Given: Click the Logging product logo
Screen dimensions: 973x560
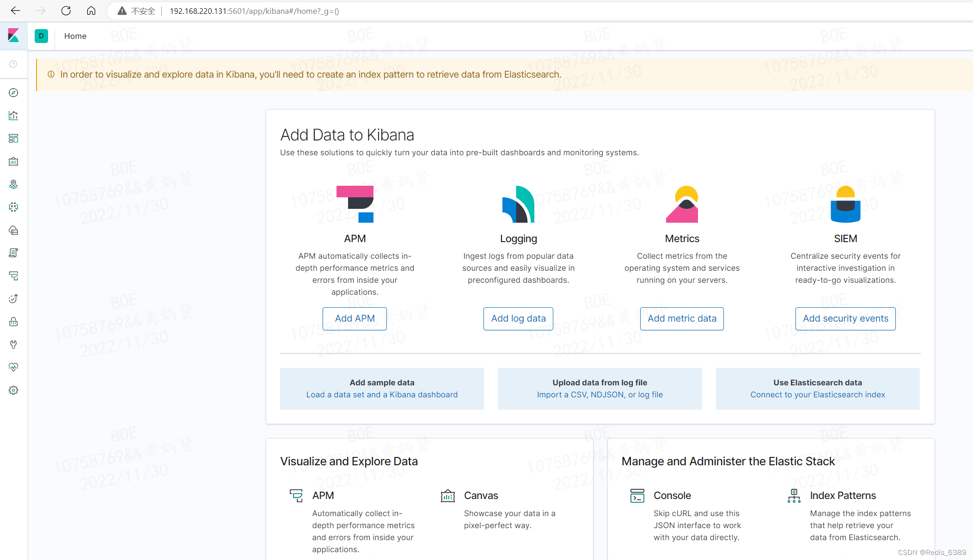Looking at the screenshot, I should pyautogui.click(x=518, y=204).
